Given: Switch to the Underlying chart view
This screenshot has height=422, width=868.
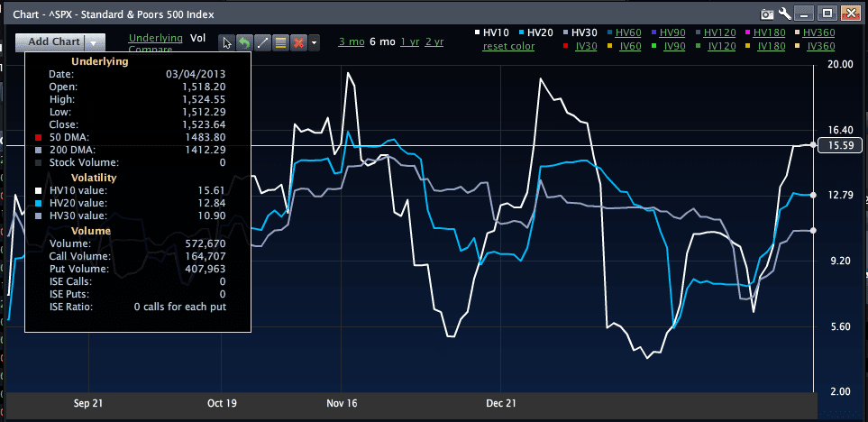Looking at the screenshot, I should click(x=154, y=38).
